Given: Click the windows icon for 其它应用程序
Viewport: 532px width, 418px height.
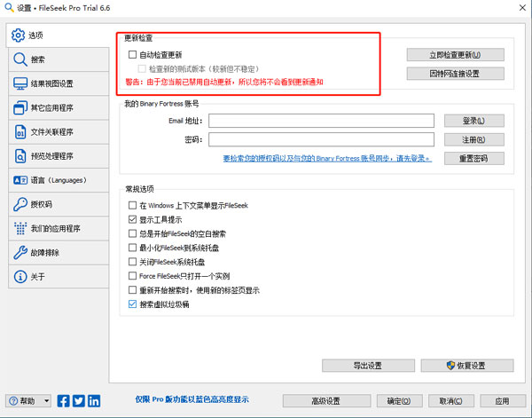Looking at the screenshot, I should coord(20,107).
